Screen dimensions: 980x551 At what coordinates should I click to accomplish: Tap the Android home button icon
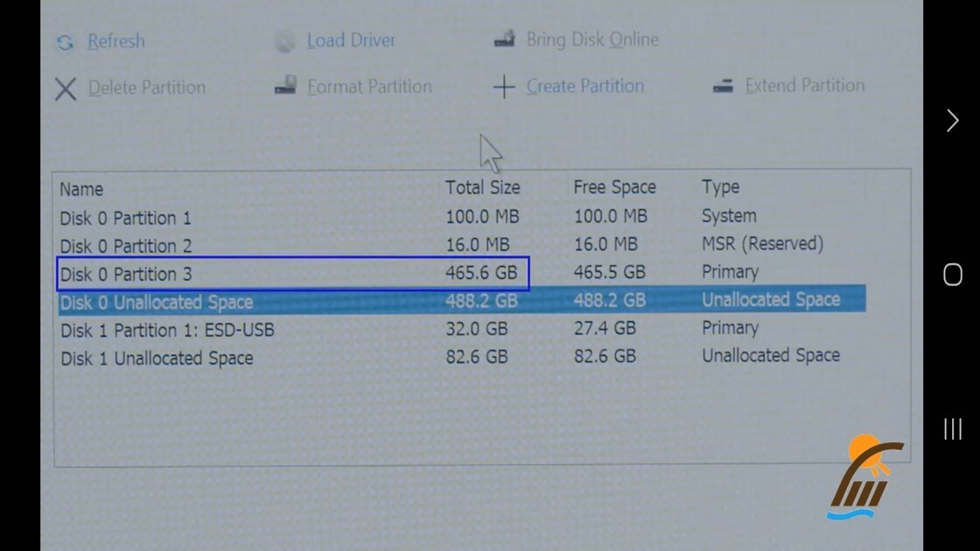point(953,275)
